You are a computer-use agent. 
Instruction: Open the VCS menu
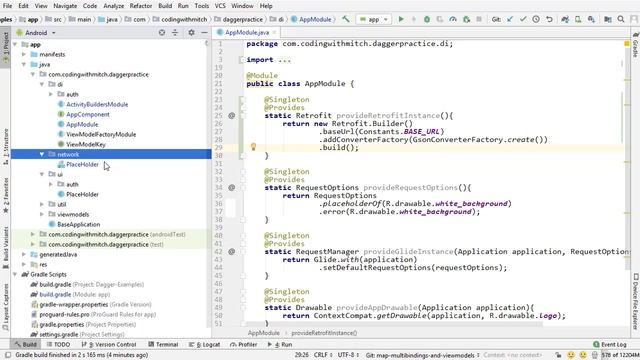pos(220,6)
